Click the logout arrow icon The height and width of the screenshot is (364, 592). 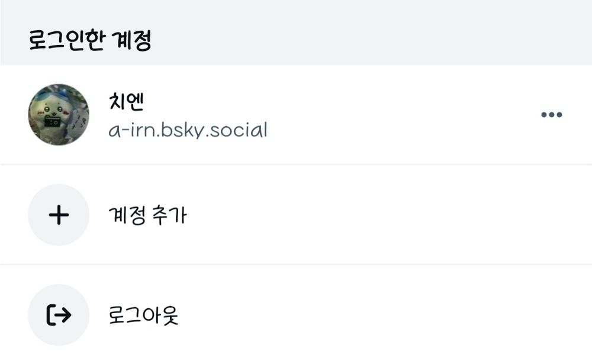(59, 315)
